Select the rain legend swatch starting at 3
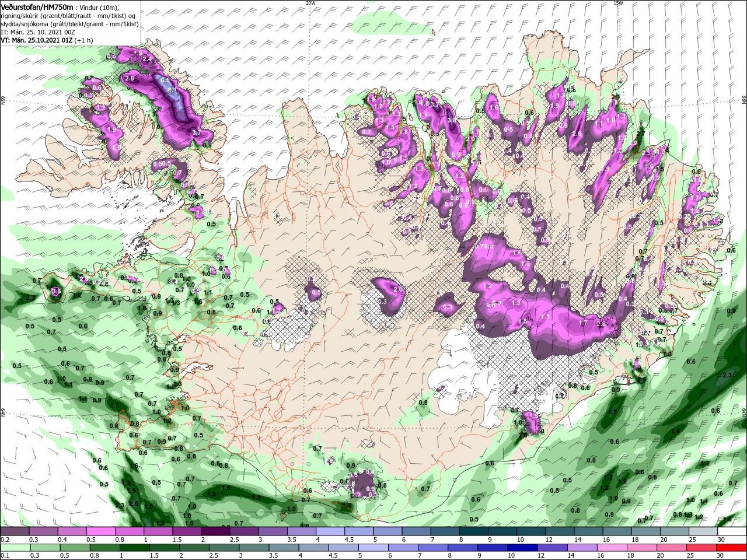 255,548
